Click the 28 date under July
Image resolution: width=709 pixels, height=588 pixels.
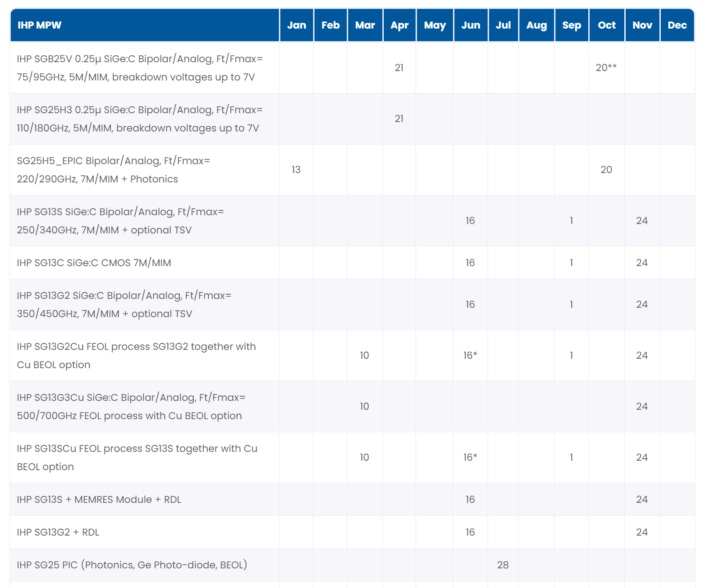pyautogui.click(x=503, y=565)
